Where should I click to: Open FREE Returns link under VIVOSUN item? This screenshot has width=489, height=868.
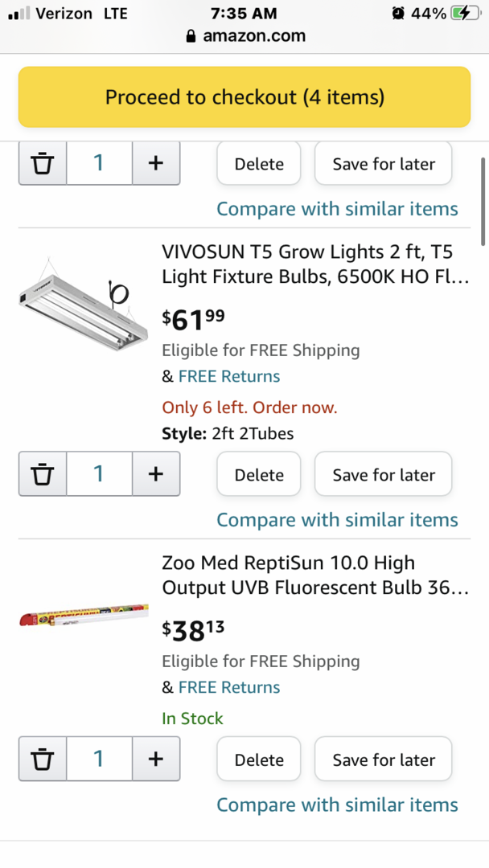point(229,376)
